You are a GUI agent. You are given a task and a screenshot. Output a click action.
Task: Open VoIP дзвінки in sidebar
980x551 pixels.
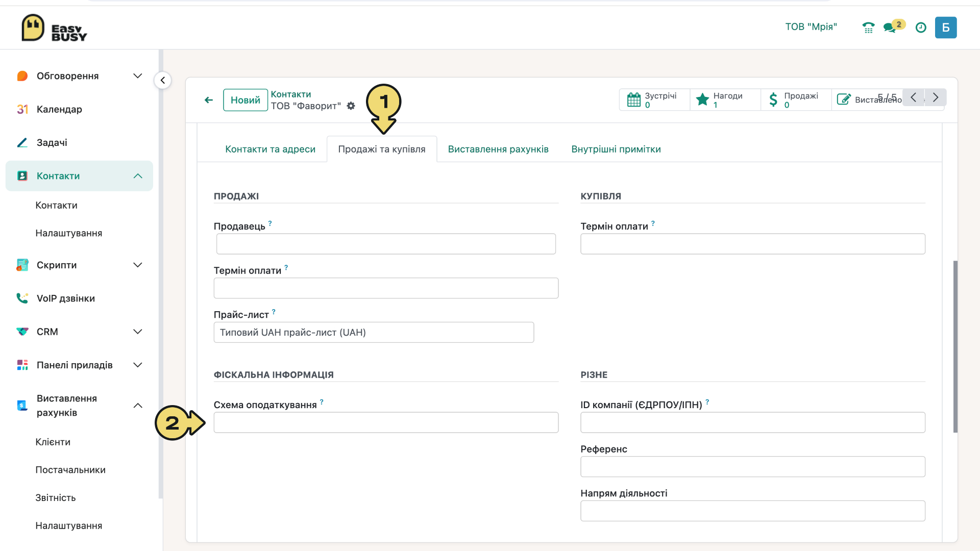click(x=66, y=298)
